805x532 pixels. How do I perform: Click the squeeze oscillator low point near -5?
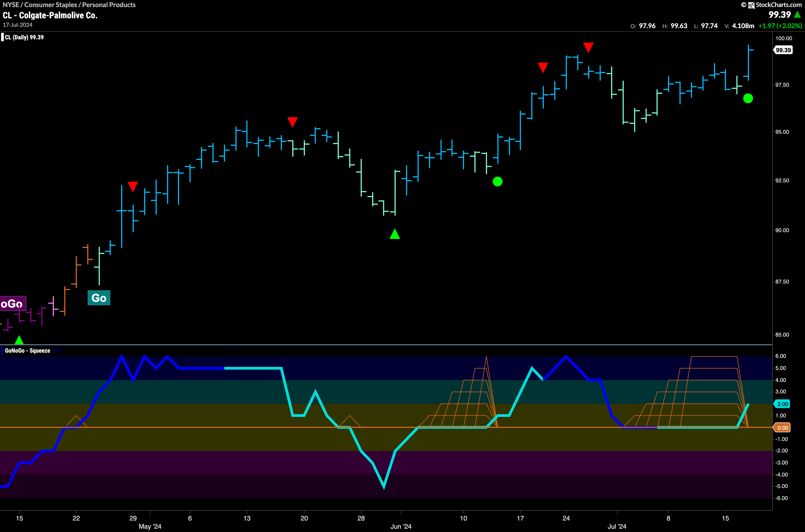[384, 487]
